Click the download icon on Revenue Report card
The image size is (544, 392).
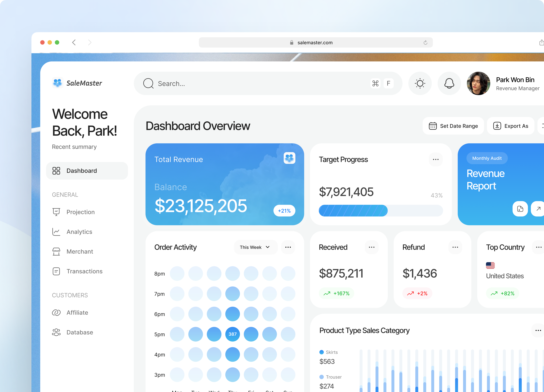[x=520, y=209]
